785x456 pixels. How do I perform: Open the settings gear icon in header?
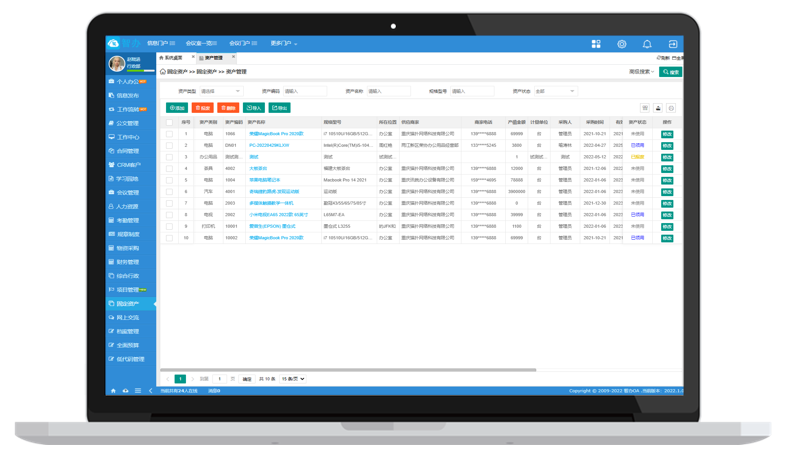click(621, 44)
